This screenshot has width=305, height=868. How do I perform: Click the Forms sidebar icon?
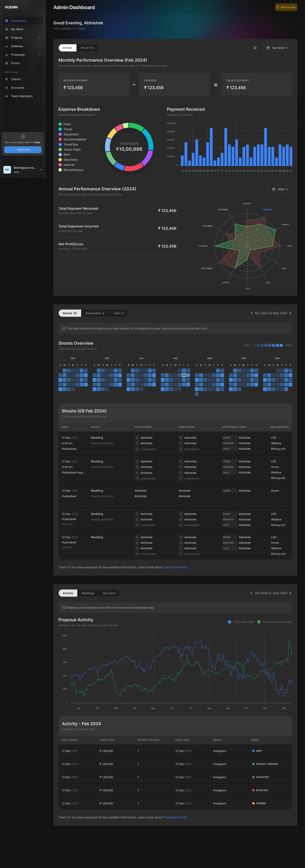pos(6,63)
